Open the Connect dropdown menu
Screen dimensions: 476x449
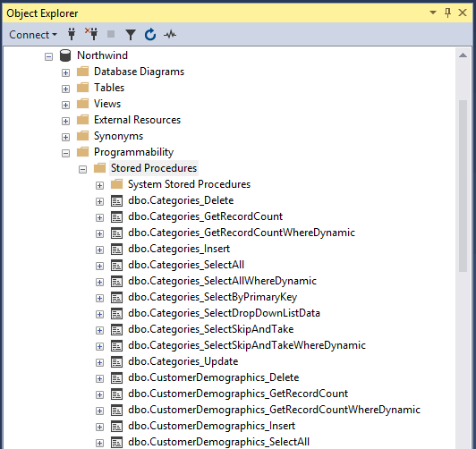pos(33,35)
